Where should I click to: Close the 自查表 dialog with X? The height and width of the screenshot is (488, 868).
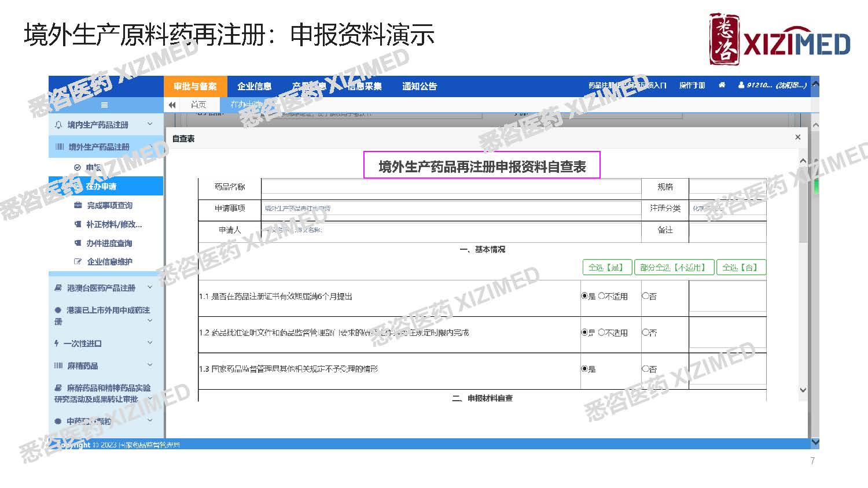pyautogui.click(x=797, y=138)
